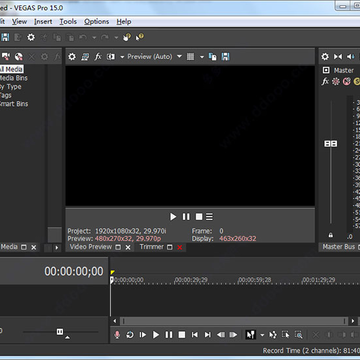Copy preview snapshot to clipboard
Screen dimensions: 360x360
[213, 57]
